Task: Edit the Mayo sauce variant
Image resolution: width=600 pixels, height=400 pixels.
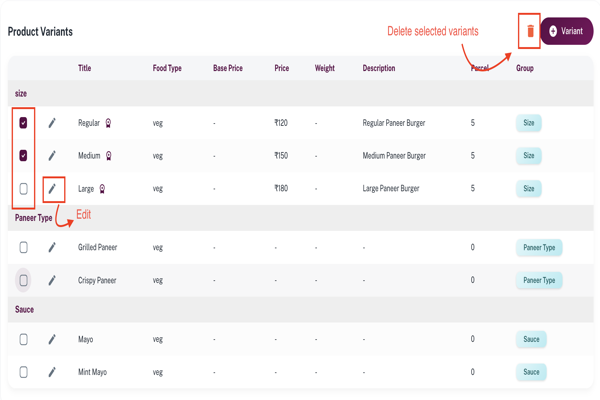Action: coord(52,339)
